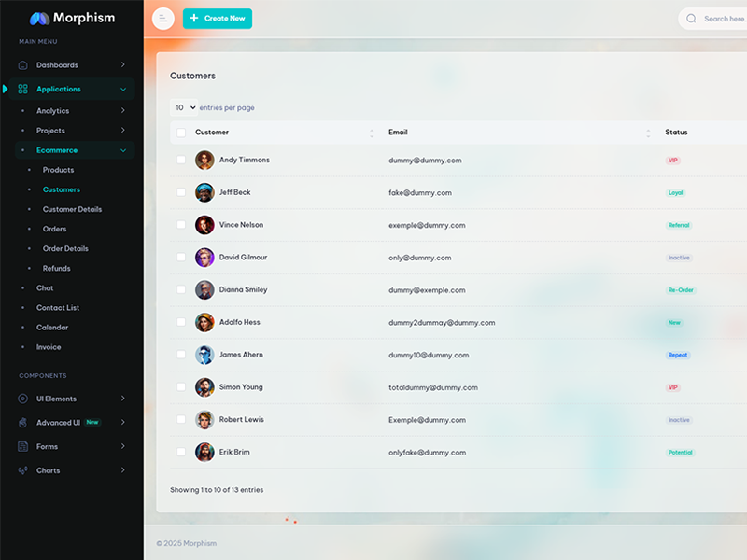This screenshot has height=560, width=747.
Task: Click the UI Elements icon in sidebar
Action: 23,399
